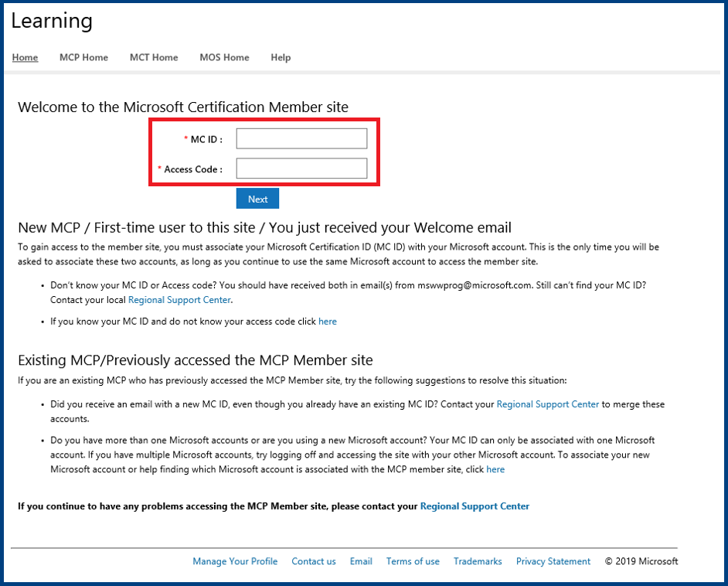Focus the Access Code input box

[301, 169]
